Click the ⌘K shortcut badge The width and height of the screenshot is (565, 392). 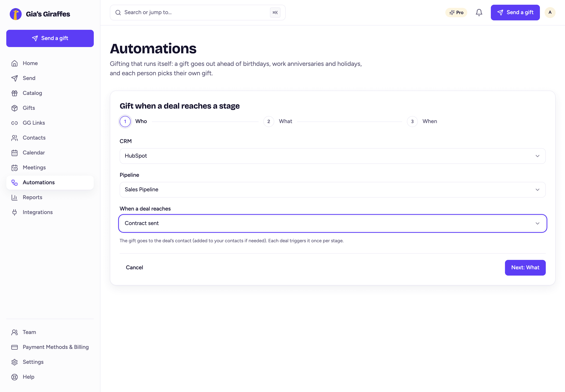tap(275, 13)
